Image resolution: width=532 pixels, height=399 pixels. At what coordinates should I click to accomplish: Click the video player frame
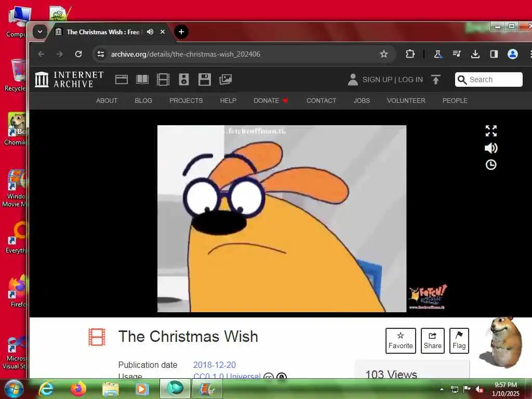tap(282, 219)
